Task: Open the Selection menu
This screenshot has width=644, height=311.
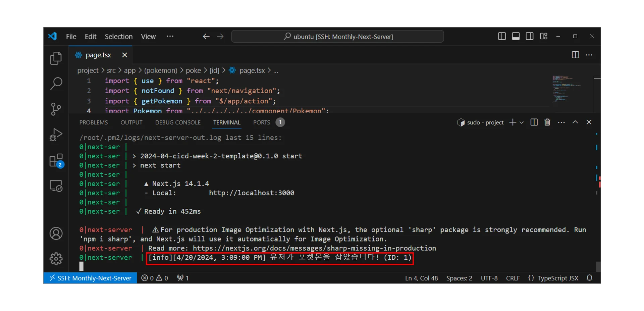Action: (118, 36)
